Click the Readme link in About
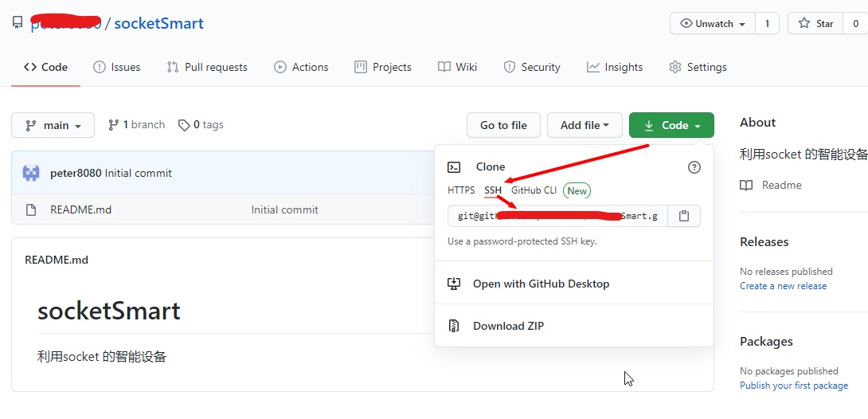Viewport: 868px width, 419px height. coord(782,185)
